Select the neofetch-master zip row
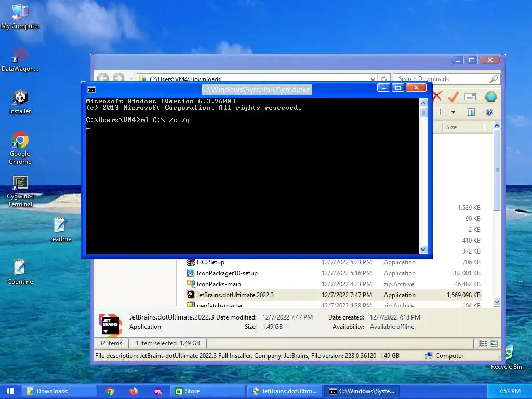The height and width of the screenshot is (399, 532). [x=334, y=304]
